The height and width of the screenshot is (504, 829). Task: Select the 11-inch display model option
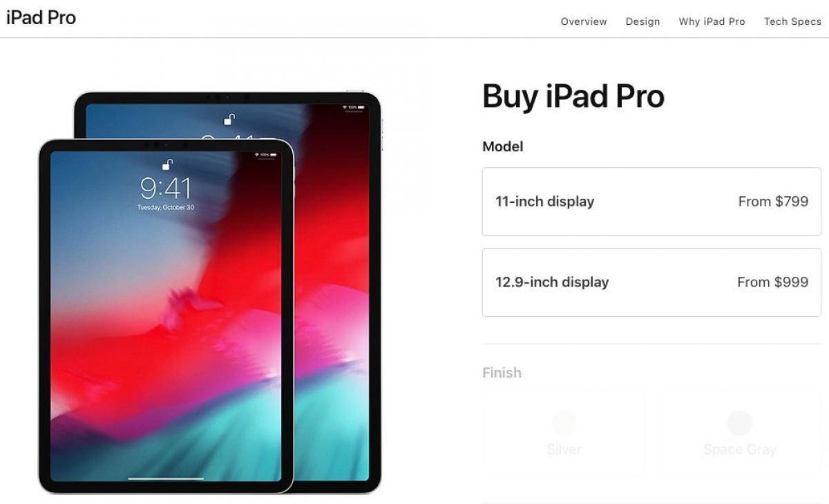point(651,202)
